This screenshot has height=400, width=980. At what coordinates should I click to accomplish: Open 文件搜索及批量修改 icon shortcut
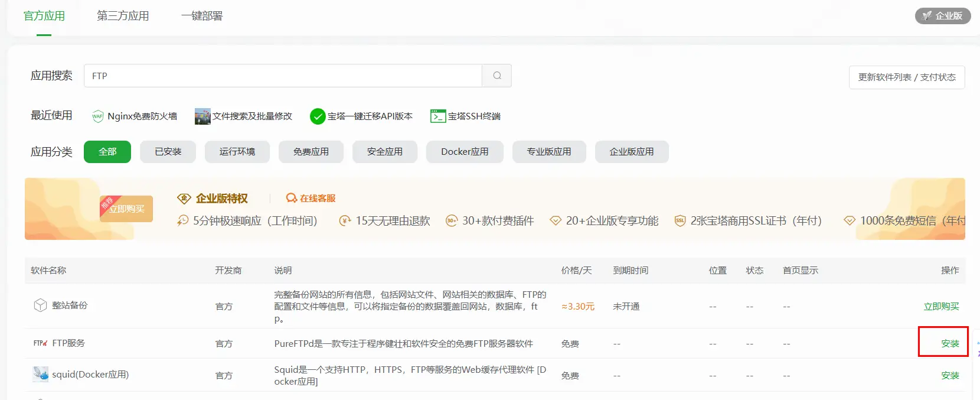click(202, 116)
